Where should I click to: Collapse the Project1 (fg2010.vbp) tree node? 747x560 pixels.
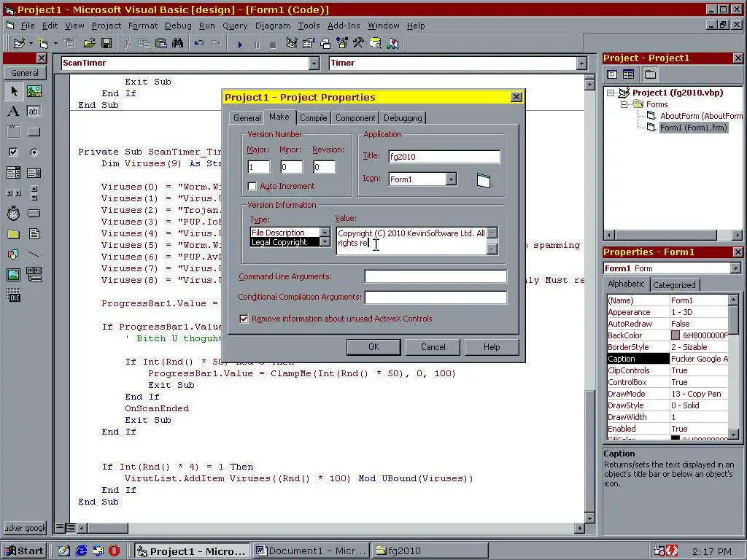(x=611, y=93)
